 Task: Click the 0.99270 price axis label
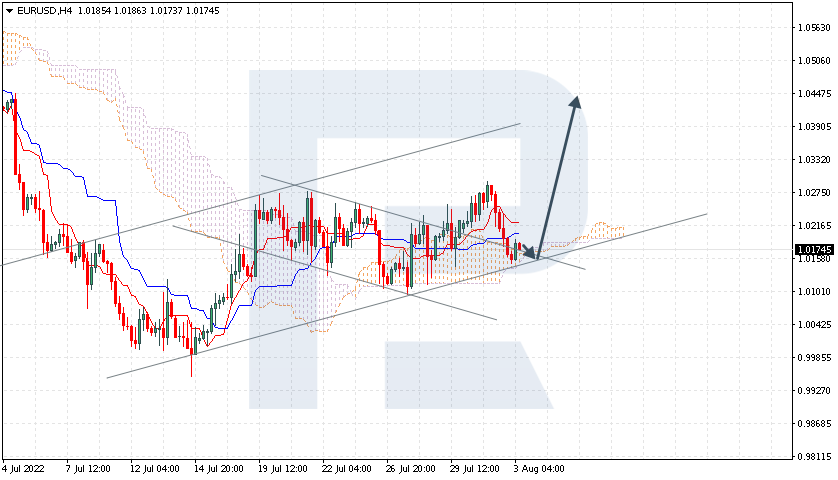[x=814, y=391]
